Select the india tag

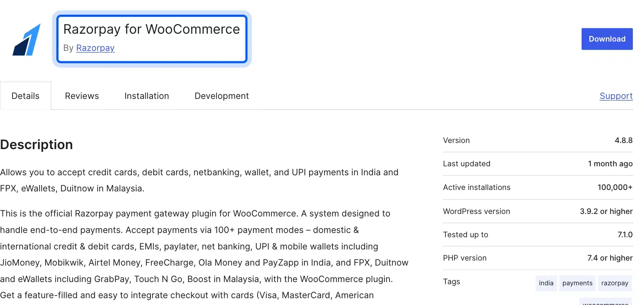546,283
